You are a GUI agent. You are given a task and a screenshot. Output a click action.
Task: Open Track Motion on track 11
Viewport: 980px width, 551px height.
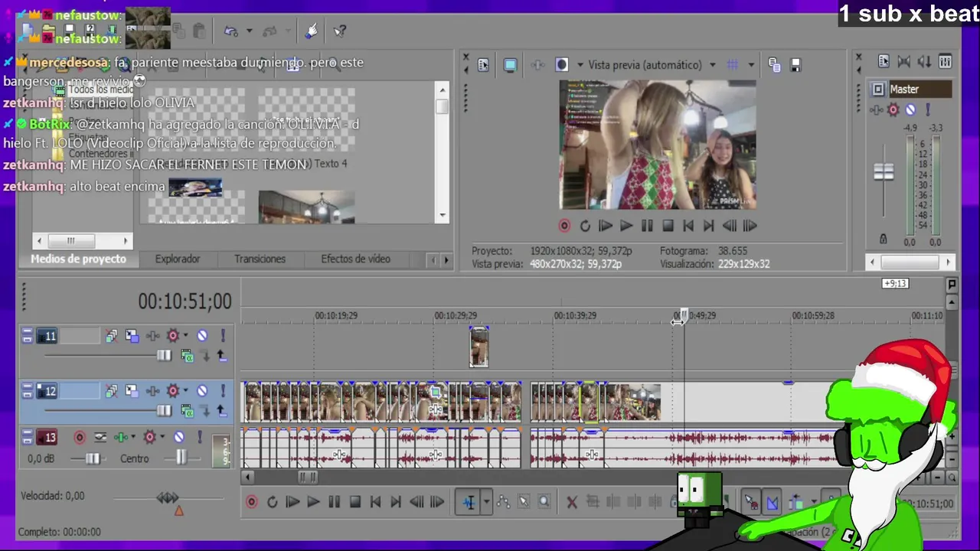[x=132, y=336]
